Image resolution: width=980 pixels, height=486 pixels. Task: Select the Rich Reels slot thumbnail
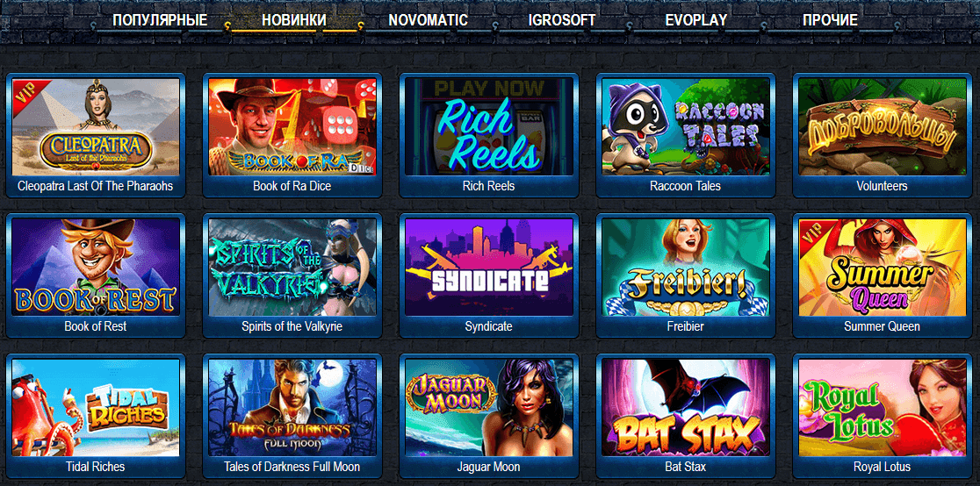pos(489,127)
